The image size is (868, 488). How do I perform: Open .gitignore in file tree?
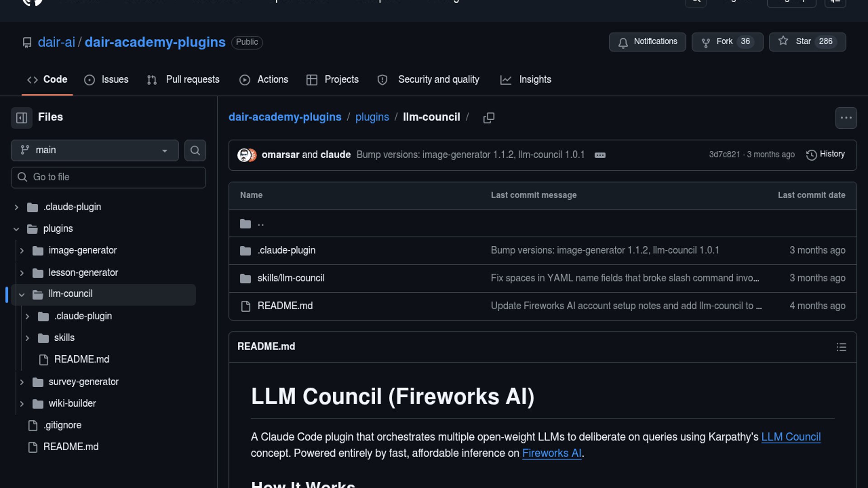click(x=62, y=425)
